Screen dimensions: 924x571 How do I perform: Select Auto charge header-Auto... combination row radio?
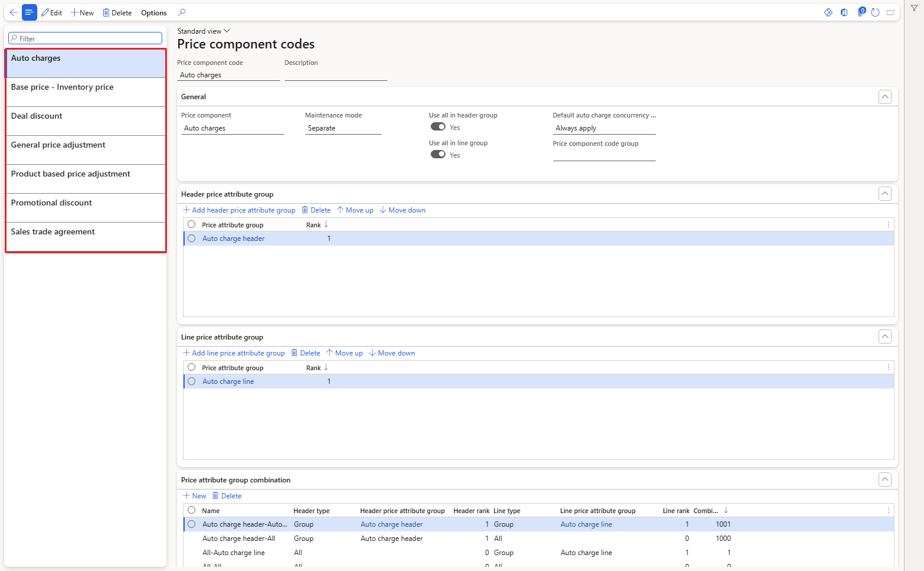192,524
